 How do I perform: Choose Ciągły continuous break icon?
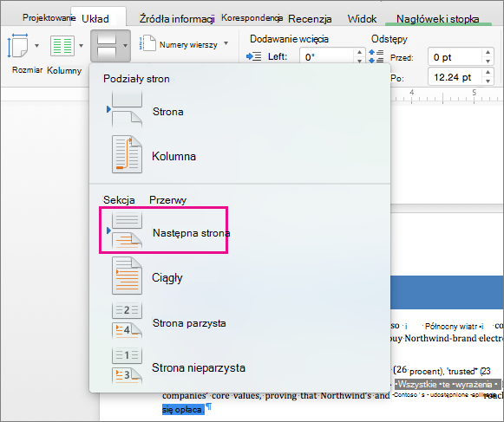[x=127, y=276]
